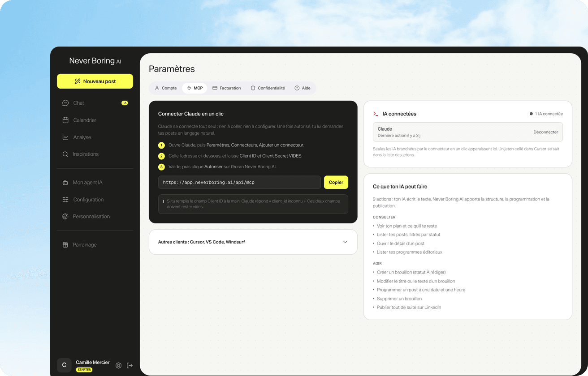
Task: Click 'Créer un brouillon (statut À rédiger)'
Action: 411,272
